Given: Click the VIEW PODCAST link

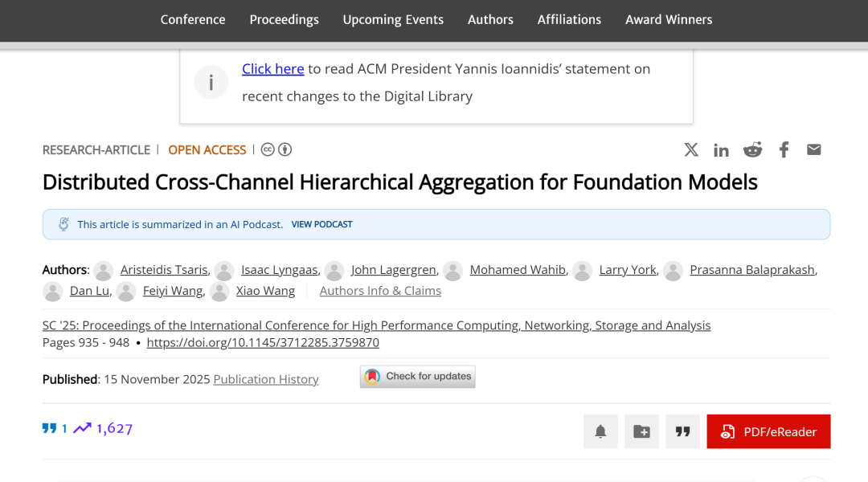Looking at the screenshot, I should [321, 224].
